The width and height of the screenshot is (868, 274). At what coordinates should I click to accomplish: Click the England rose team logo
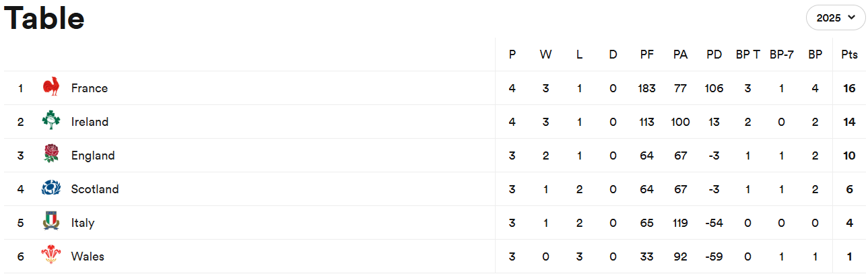tap(51, 155)
